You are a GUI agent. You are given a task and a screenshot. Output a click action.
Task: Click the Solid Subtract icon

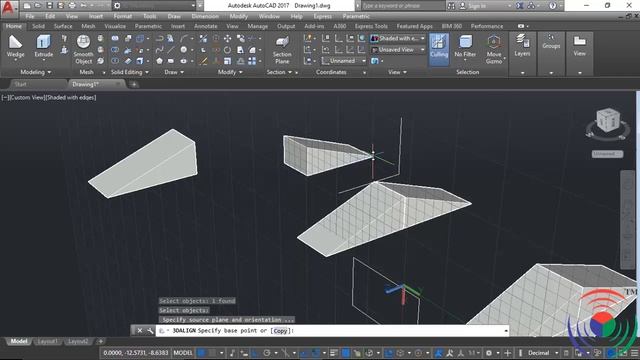coord(115,50)
